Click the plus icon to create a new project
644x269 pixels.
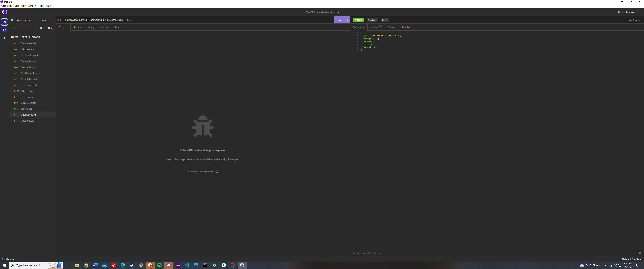(4, 38)
